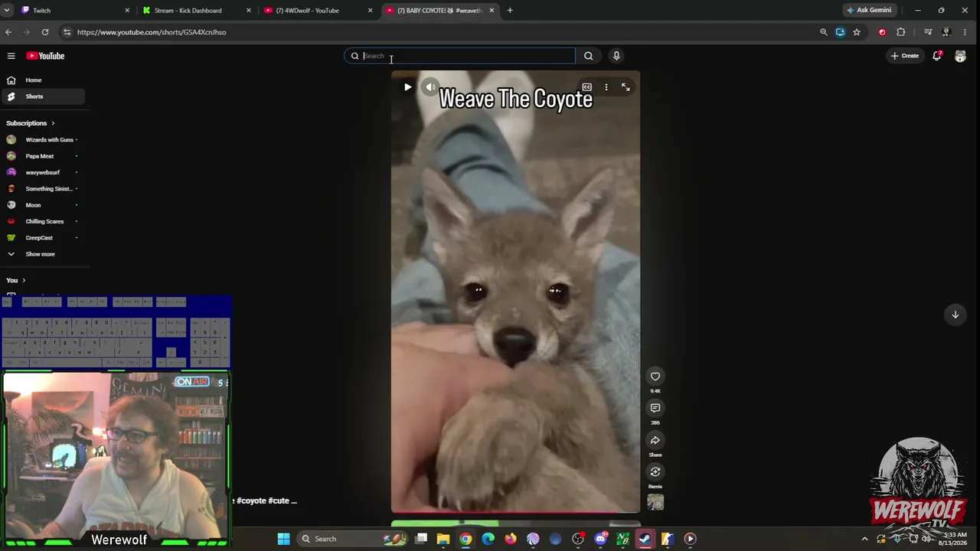The image size is (980, 551).
Task: Open YouTube notifications bell
Action: tap(937, 56)
